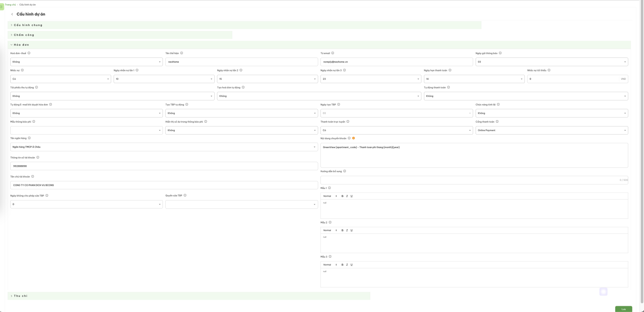This screenshot has width=644, height=312.
Task: Show info icon for Tạo TBP tự động
Action: 187,104
